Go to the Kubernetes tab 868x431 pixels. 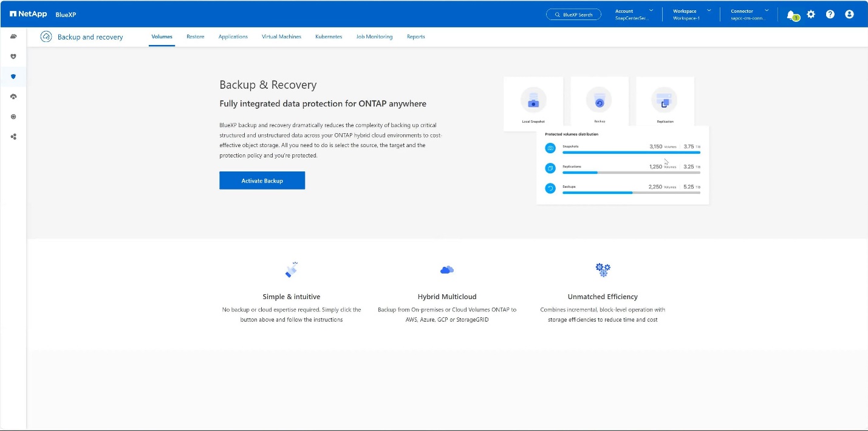329,37
